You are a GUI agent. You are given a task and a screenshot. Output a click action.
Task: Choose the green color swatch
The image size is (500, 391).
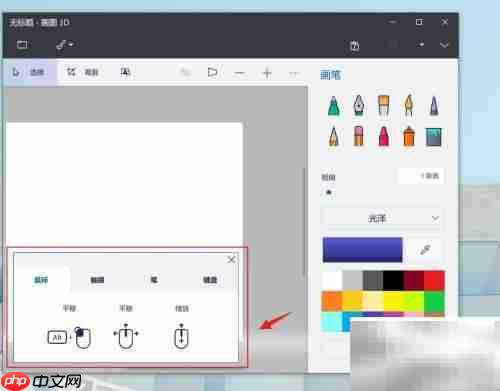pos(434,301)
